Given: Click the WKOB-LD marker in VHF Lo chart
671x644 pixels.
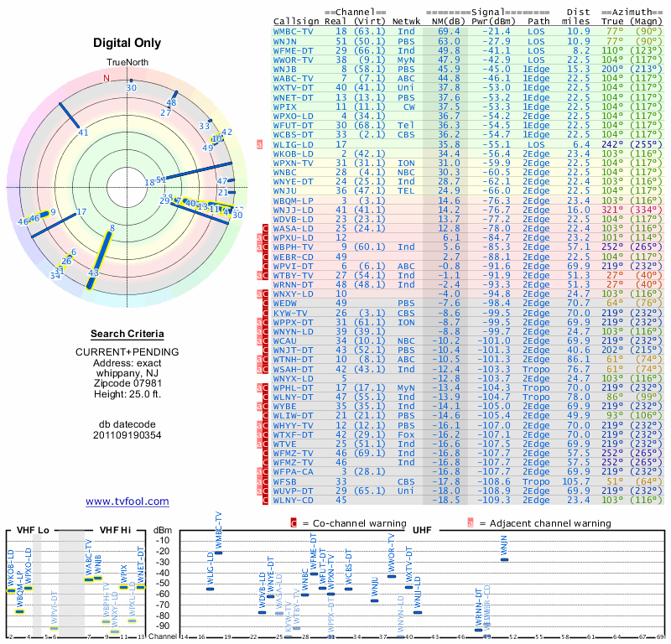Looking at the screenshot, I should 11,591.
